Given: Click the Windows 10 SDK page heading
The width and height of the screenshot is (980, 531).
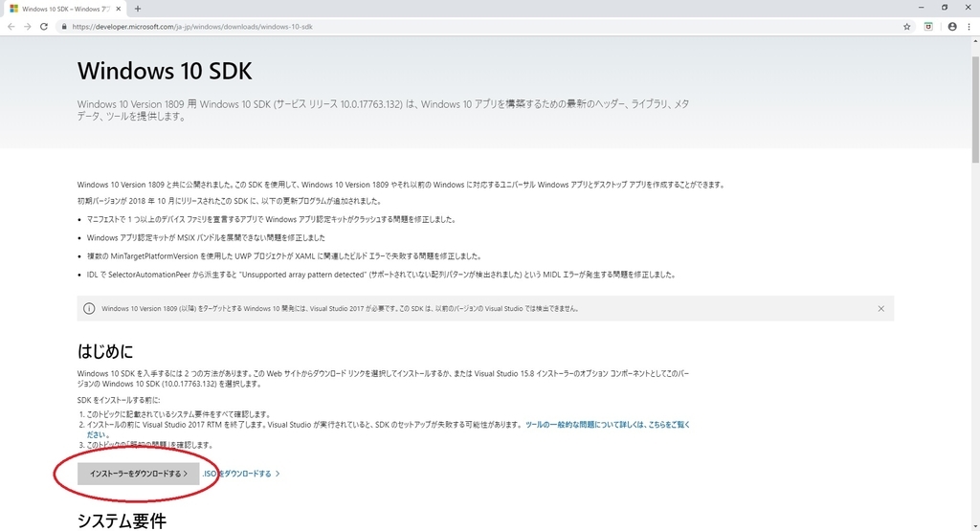Looking at the screenshot, I should [165, 71].
